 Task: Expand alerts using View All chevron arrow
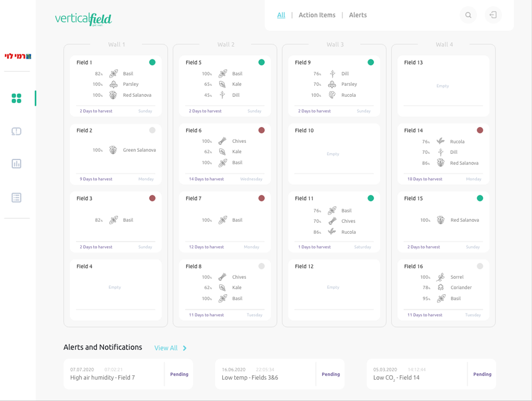185,348
